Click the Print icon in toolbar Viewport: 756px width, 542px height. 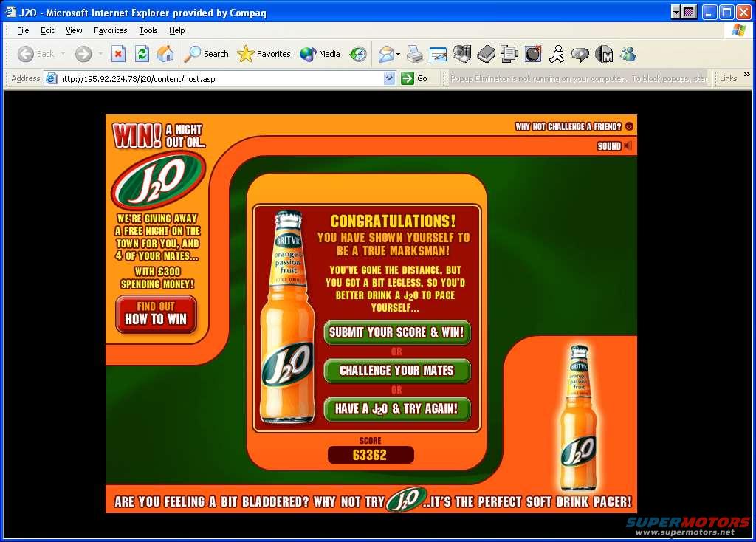(x=415, y=54)
